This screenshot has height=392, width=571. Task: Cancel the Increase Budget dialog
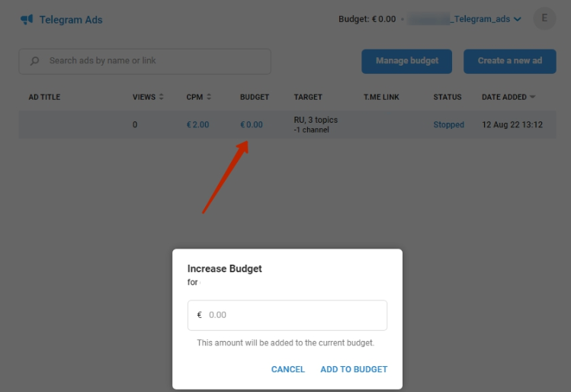pos(288,369)
